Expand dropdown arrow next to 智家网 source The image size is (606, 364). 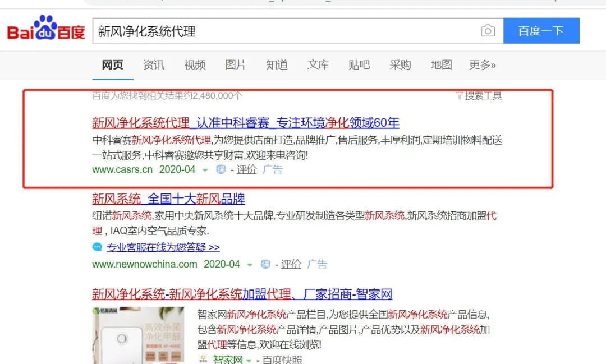click(x=249, y=360)
